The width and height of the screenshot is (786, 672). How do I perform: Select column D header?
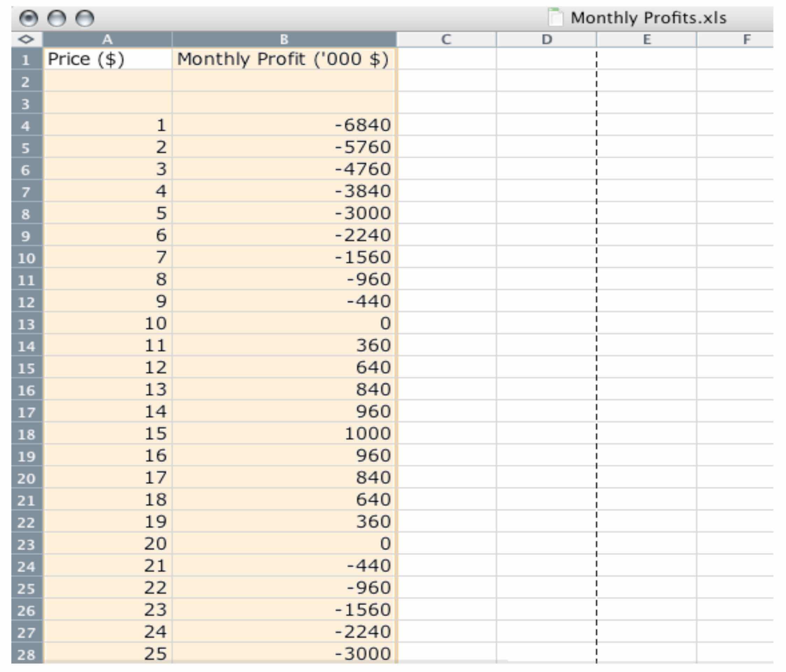546,39
